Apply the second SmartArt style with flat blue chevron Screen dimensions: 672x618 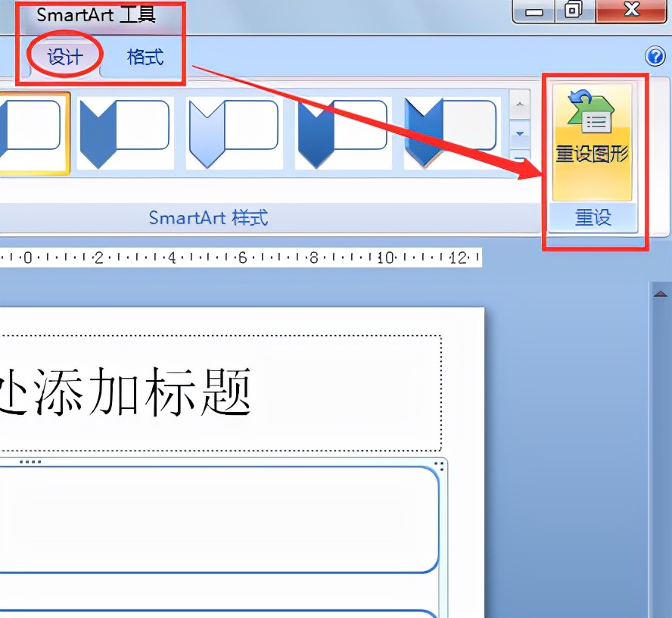coord(125,133)
